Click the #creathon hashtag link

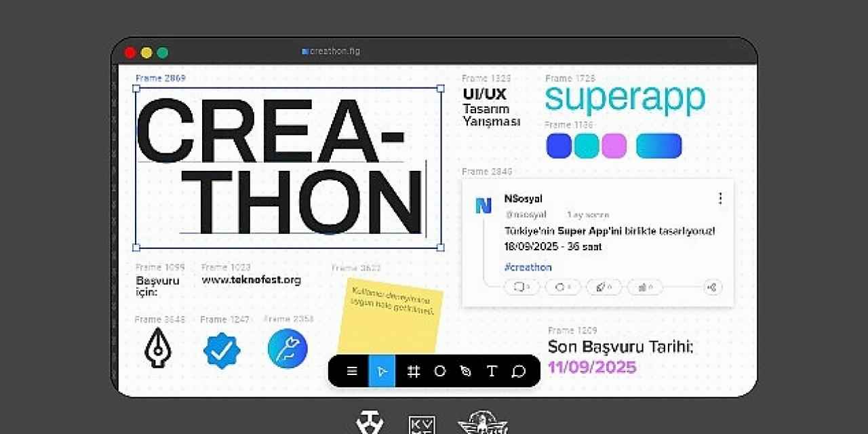point(528,267)
